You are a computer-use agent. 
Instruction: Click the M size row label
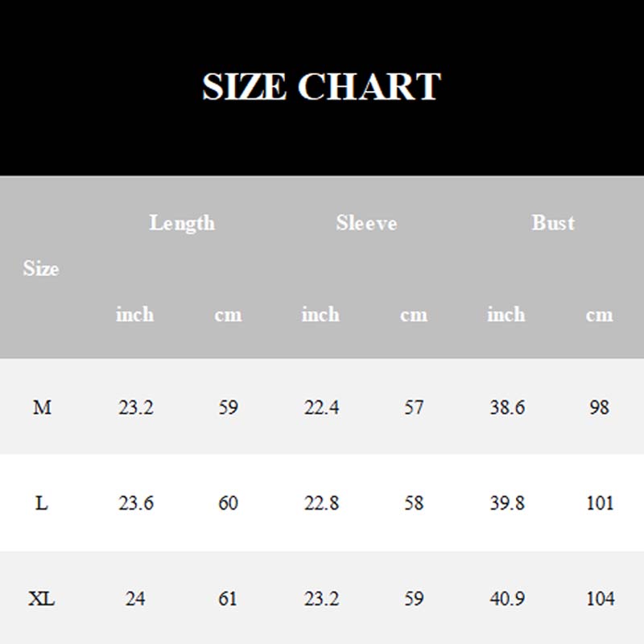(42, 407)
